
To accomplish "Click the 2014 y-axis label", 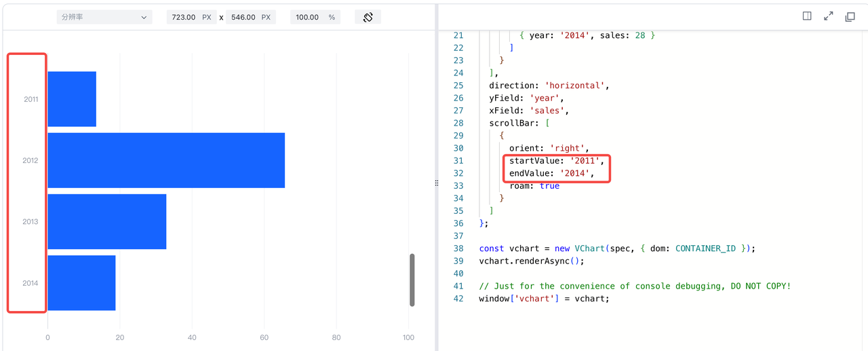I will 31,283.
